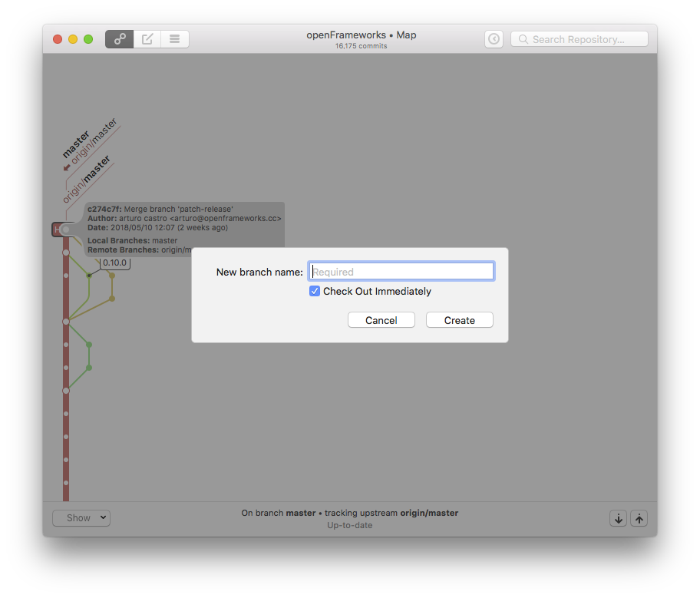
Task: Zoom the window with the green button
Action: point(88,39)
